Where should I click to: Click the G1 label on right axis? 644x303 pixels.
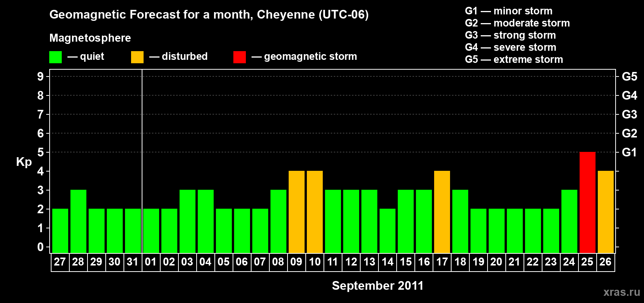pos(630,152)
